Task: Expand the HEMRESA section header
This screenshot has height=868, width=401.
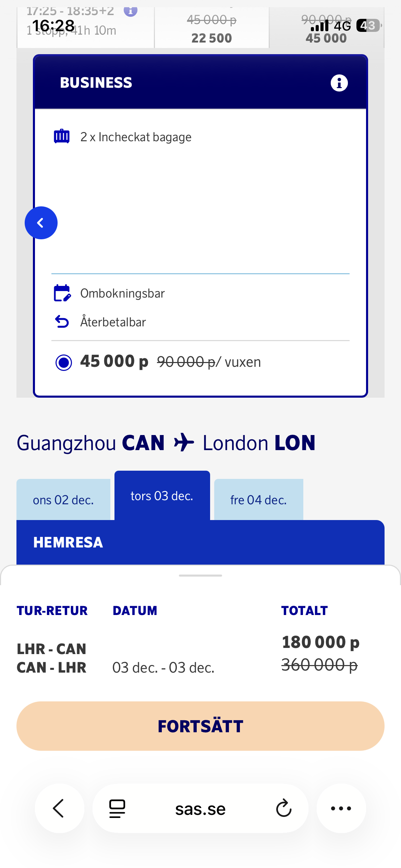Action: tap(200, 542)
